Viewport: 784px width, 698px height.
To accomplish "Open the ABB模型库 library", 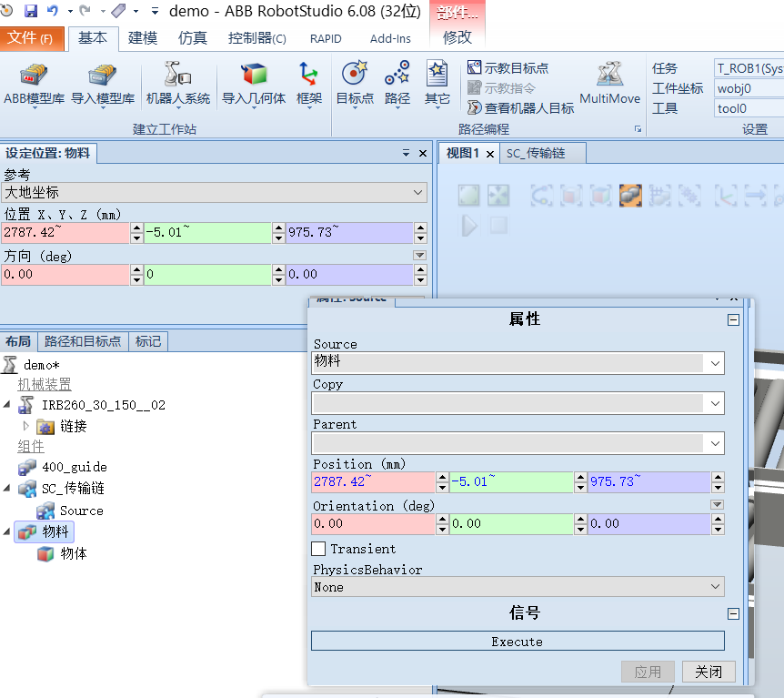I will [x=34, y=84].
